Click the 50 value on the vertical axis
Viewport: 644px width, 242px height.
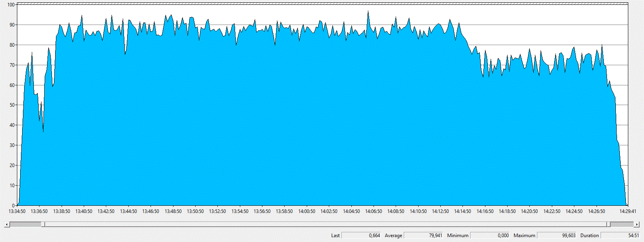pyautogui.click(x=12, y=105)
